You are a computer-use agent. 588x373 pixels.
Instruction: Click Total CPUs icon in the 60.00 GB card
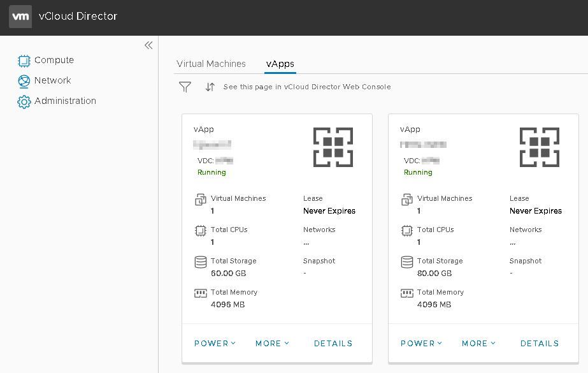201,230
